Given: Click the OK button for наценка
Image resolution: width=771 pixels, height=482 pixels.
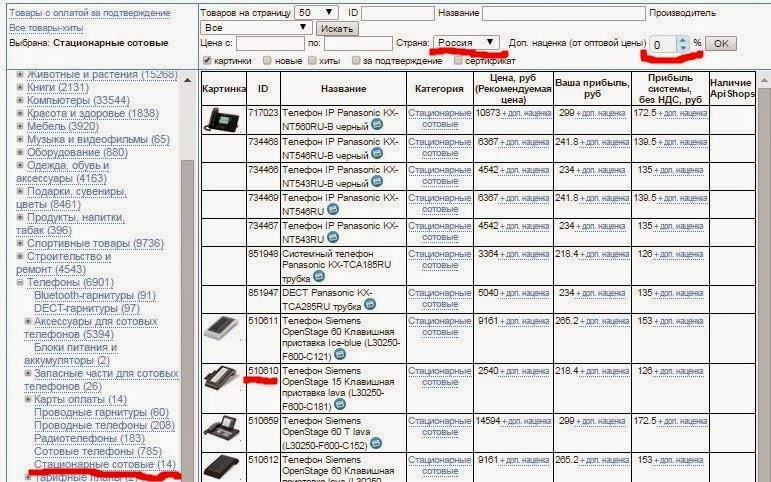Looking at the screenshot, I should pos(721,43).
